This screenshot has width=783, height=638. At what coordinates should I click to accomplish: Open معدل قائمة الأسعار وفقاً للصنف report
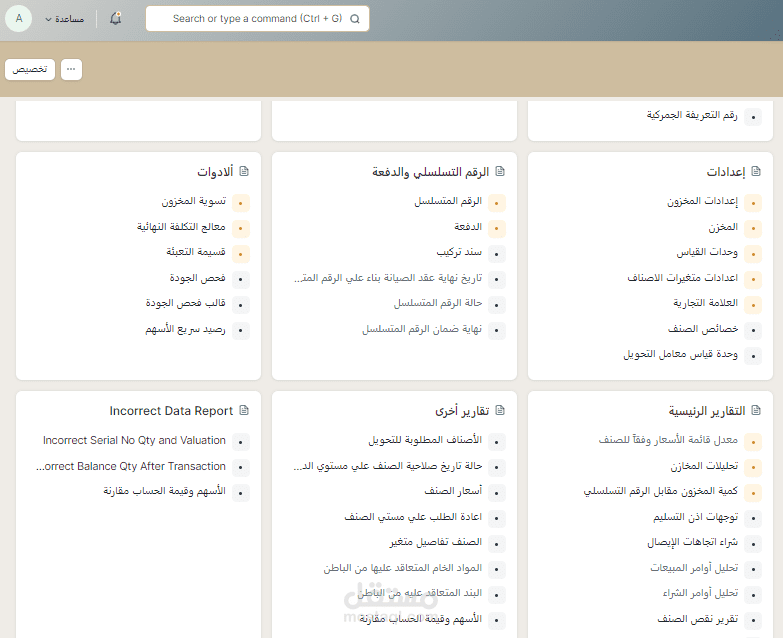668,440
